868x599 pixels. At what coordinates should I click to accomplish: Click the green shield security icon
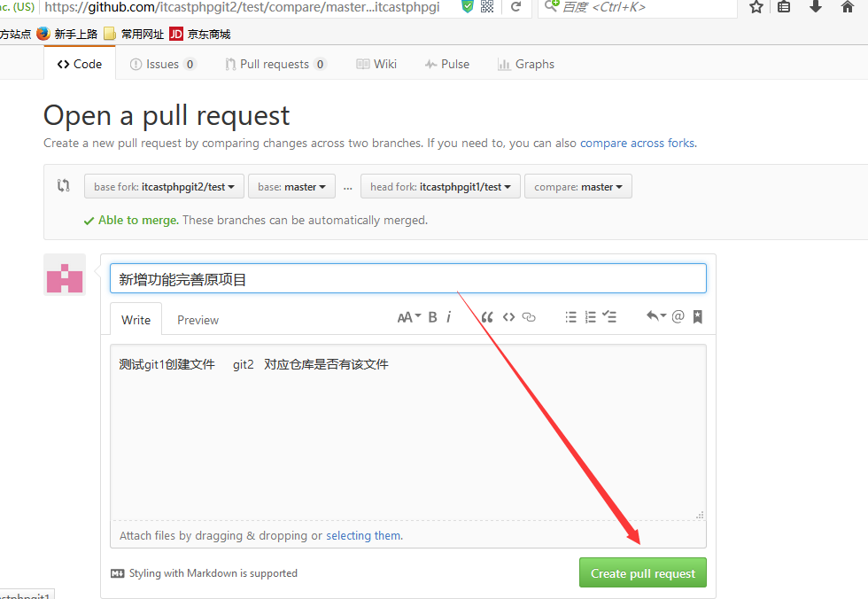(x=468, y=6)
